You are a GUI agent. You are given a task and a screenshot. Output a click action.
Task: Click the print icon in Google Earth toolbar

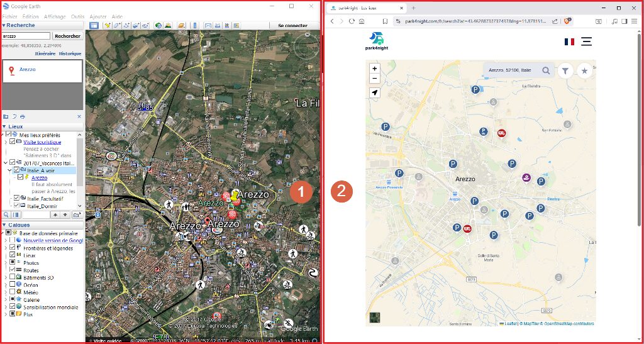click(217, 25)
